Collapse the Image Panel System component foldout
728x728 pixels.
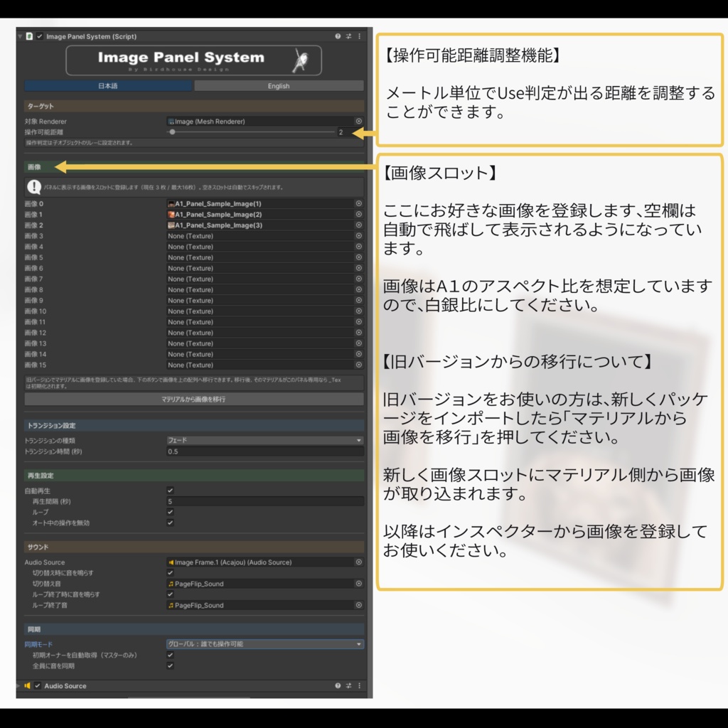coord(20,36)
